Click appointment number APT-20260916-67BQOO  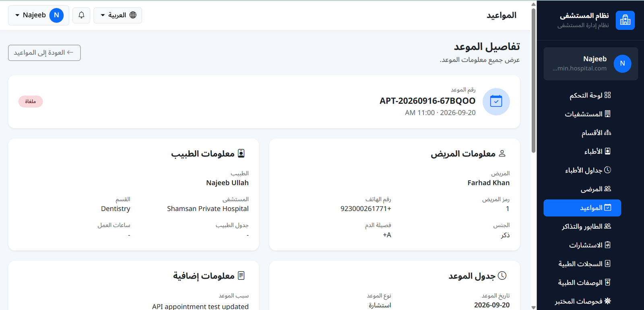pos(427,101)
